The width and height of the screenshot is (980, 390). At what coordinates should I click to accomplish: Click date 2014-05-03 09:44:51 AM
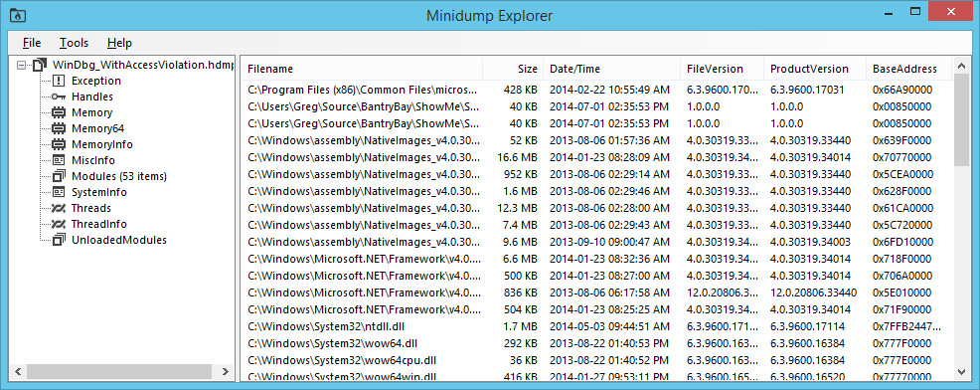(609, 326)
